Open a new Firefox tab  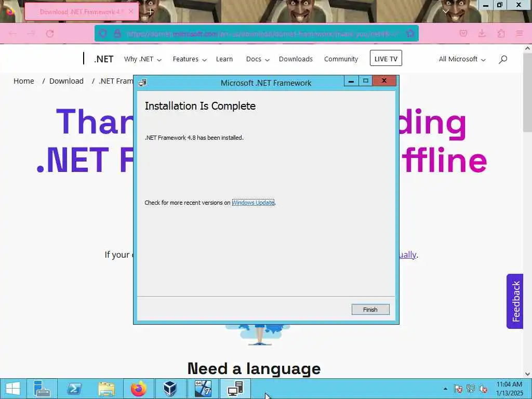(150, 11)
